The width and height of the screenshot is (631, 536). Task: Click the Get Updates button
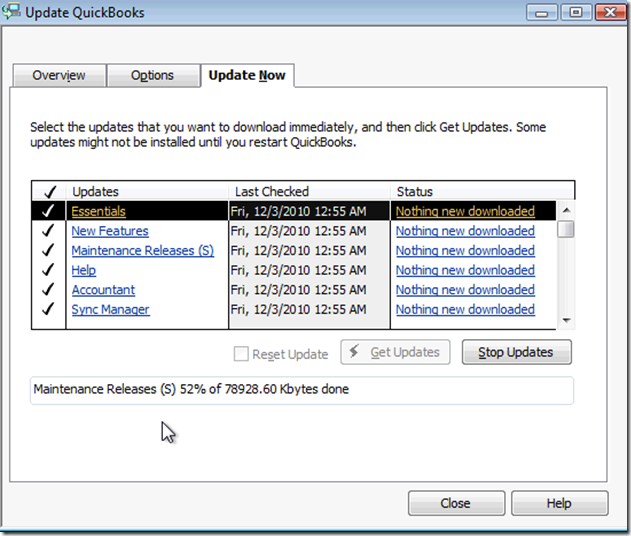pos(395,352)
